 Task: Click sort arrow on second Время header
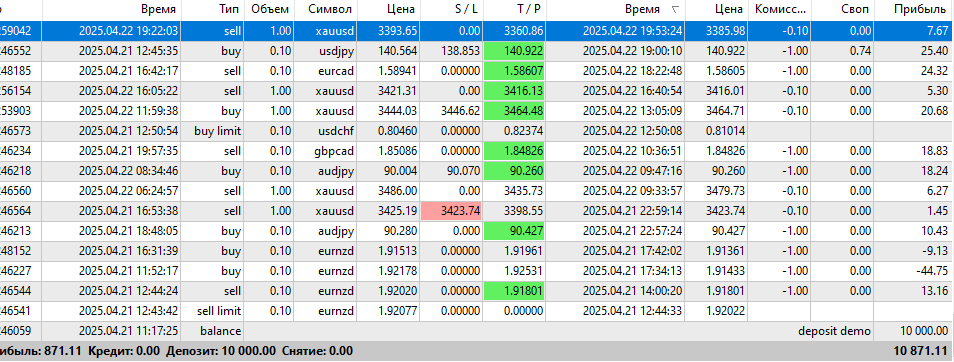pyautogui.click(x=675, y=10)
